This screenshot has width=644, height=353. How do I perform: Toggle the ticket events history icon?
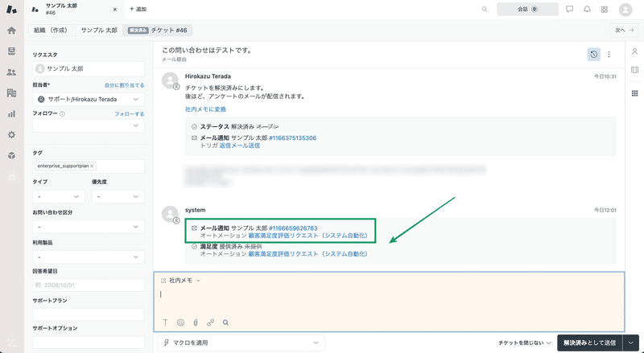tap(593, 54)
